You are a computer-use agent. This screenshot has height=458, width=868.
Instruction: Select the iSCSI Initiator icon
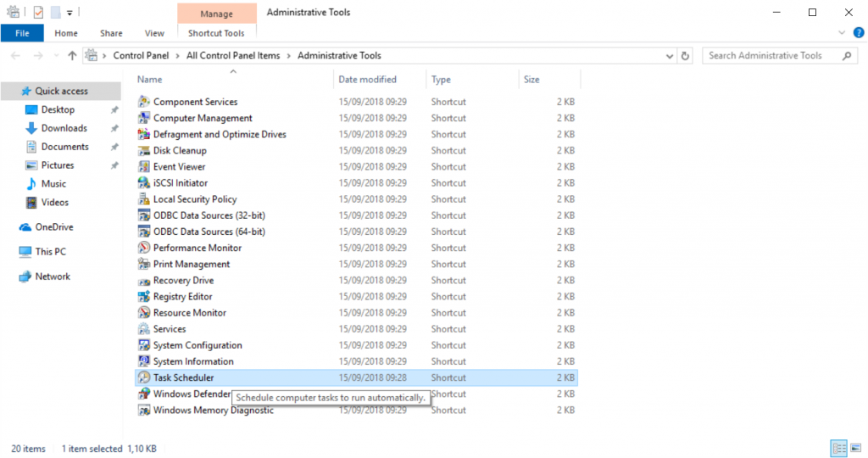144,182
